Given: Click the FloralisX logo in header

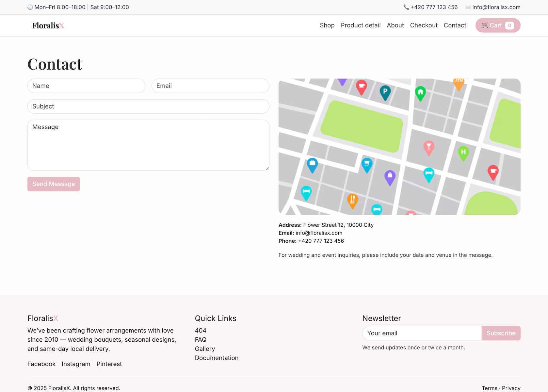Looking at the screenshot, I should 48,25.
